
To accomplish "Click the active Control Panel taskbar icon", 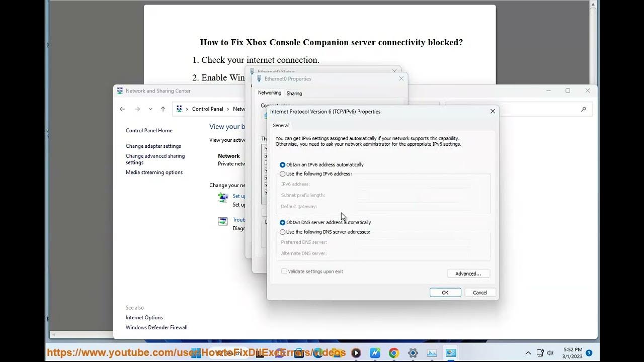I will 451,353.
